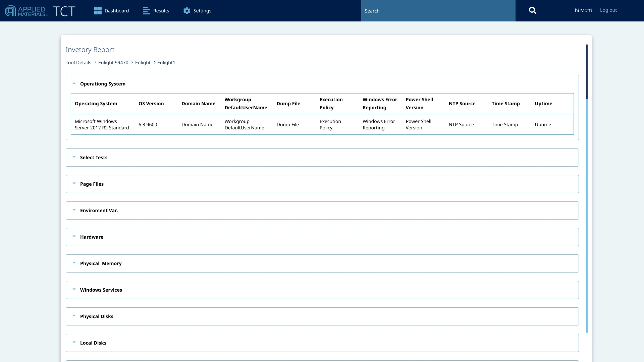
Task: Click the Results list icon
Action: 146,11
